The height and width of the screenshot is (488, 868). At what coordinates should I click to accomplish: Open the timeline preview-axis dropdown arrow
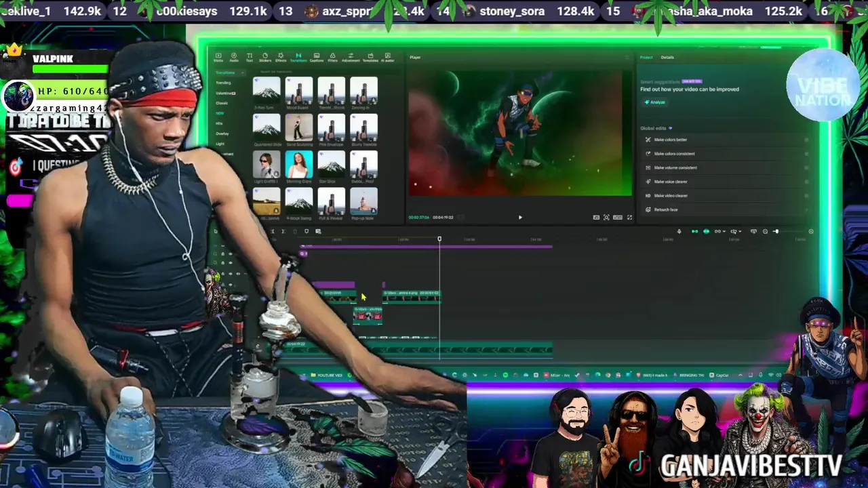(740, 231)
